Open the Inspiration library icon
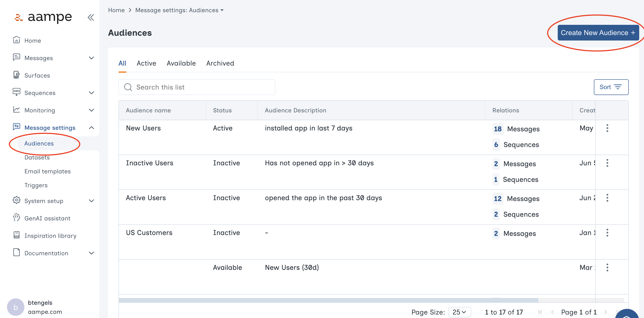The image size is (644, 318). [16, 235]
